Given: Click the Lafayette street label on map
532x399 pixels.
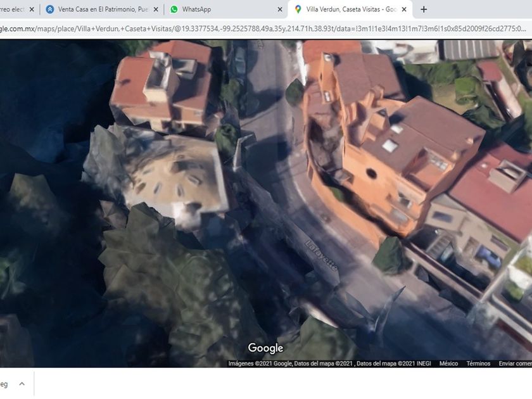Looking at the screenshot, I should coord(321,255).
